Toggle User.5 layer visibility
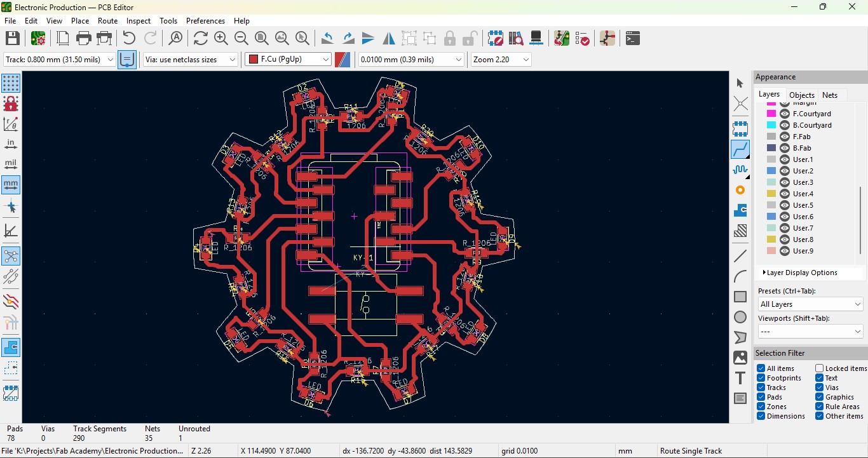 pos(785,205)
